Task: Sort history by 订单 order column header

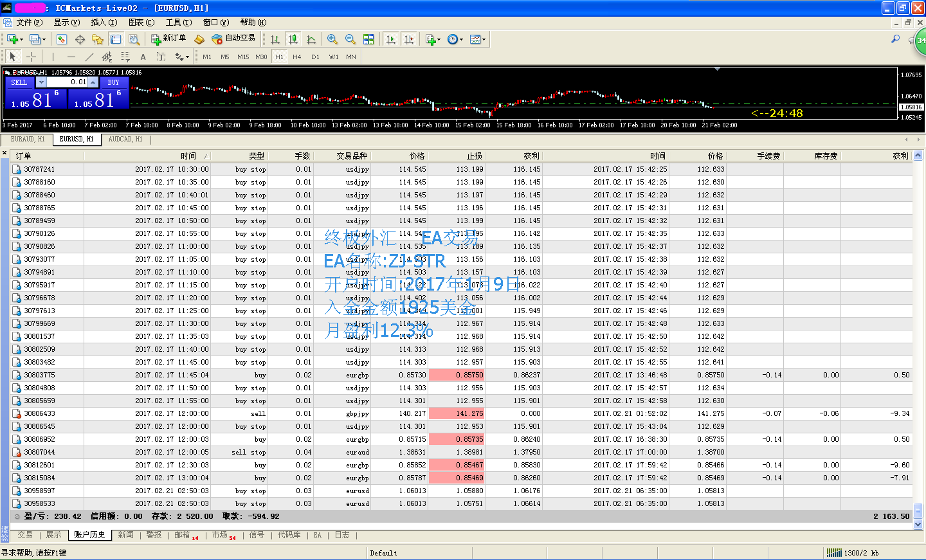Action: [x=48, y=156]
